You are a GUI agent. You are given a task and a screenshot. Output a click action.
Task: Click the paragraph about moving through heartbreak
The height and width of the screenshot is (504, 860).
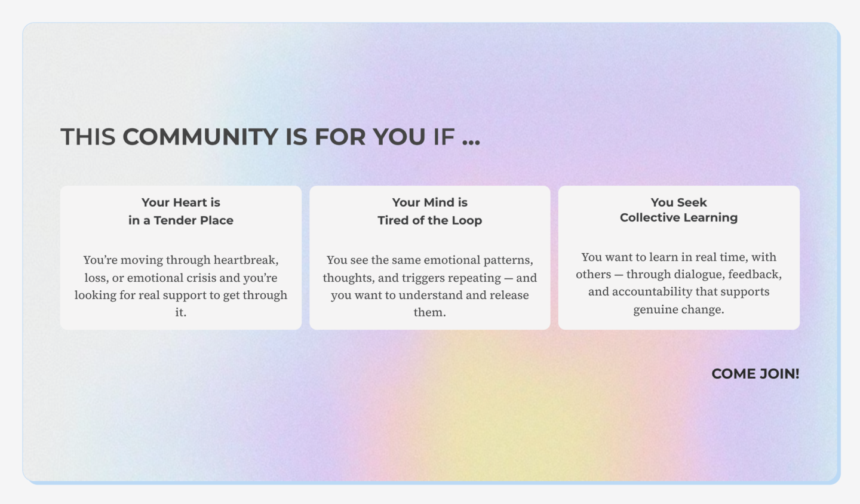(180, 285)
